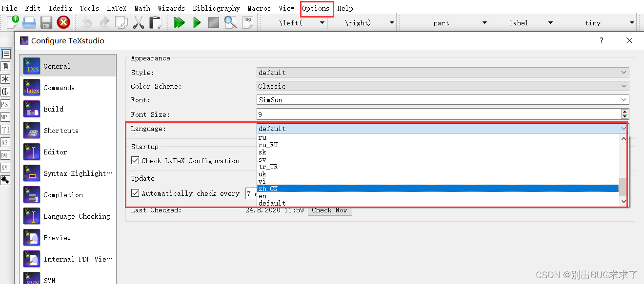Open the Idefix menu
Viewport: 644px width, 284px height.
click(x=60, y=8)
